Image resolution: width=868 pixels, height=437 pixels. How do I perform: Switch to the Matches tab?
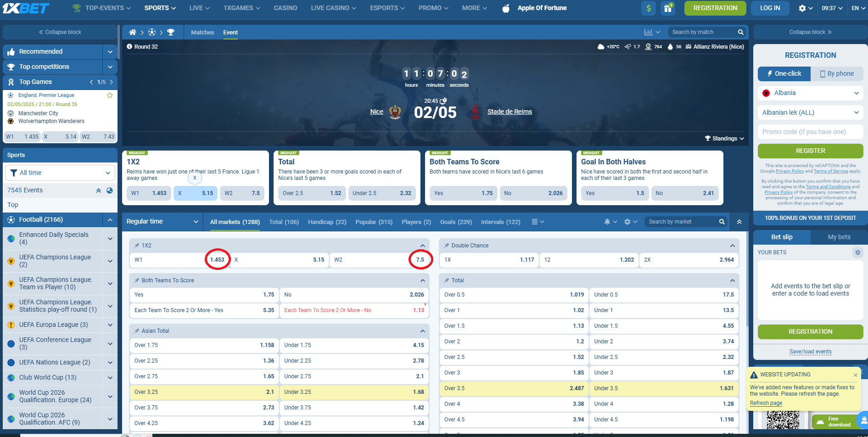pos(202,33)
